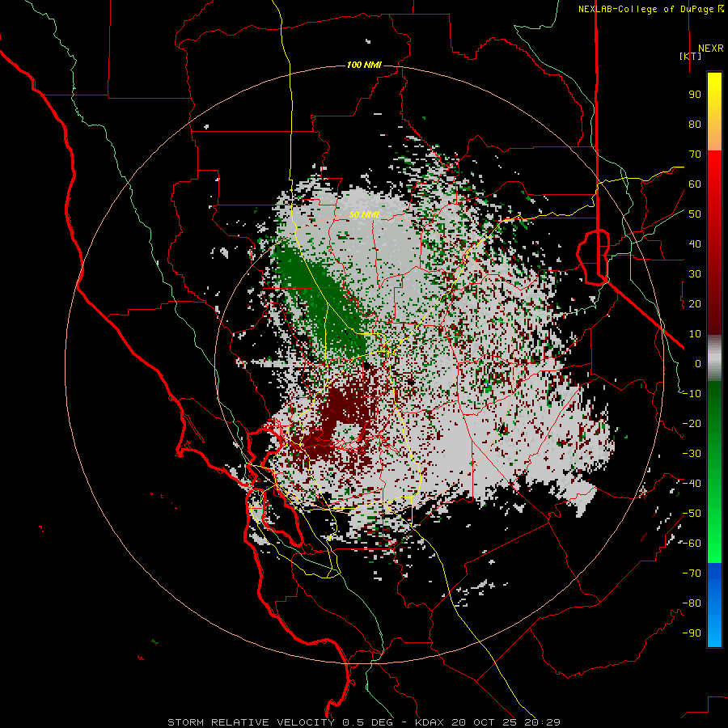Click the 40 value on the velocity scale
Screen dimensions: 728x728
695,244
